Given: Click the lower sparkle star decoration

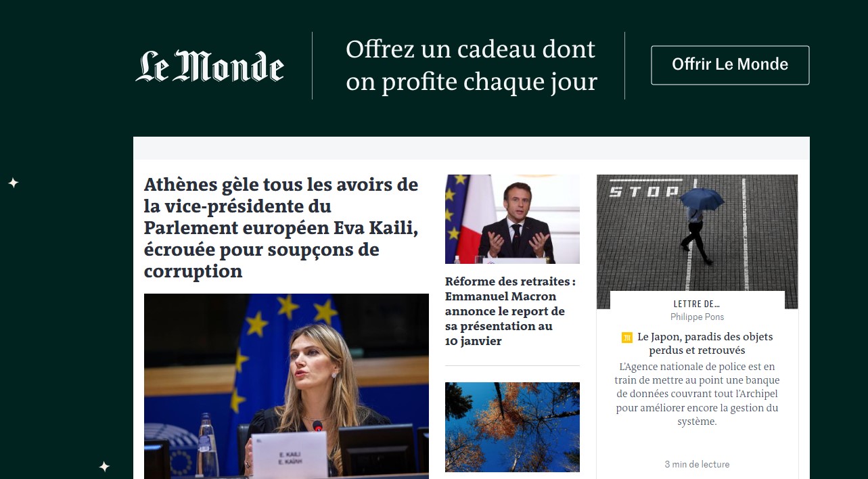Looking at the screenshot, I should (x=104, y=466).
